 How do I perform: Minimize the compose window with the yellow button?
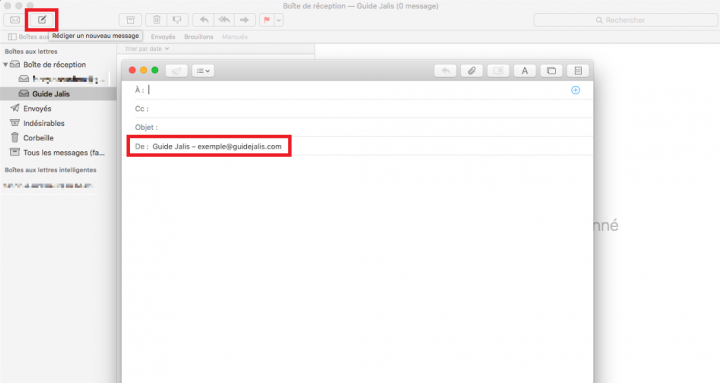pyautogui.click(x=143, y=70)
